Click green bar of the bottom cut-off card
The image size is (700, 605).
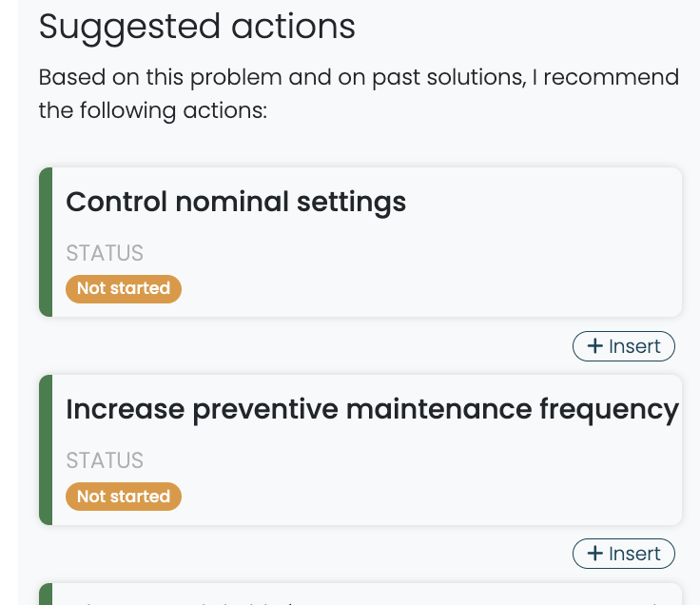tap(45, 595)
